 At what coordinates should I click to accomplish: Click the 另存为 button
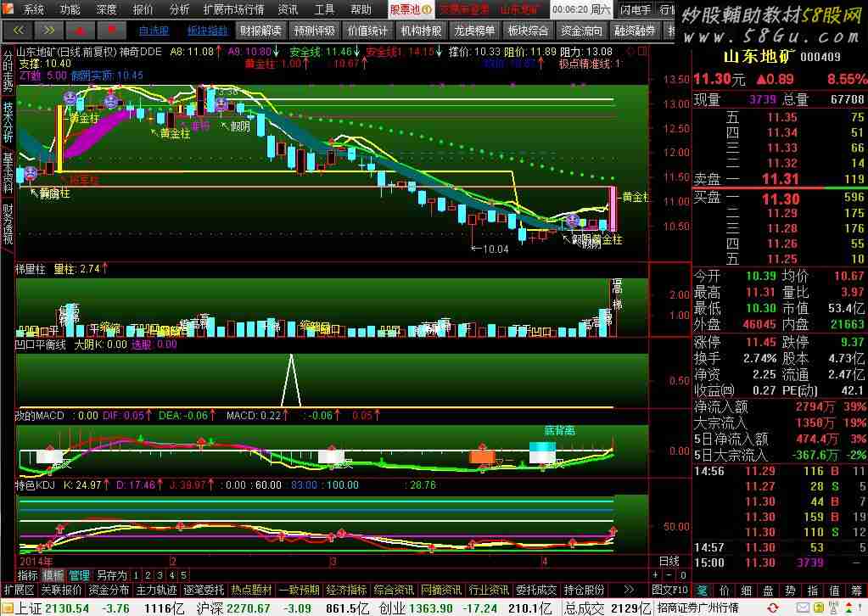pyautogui.click(x=111, y=575)
